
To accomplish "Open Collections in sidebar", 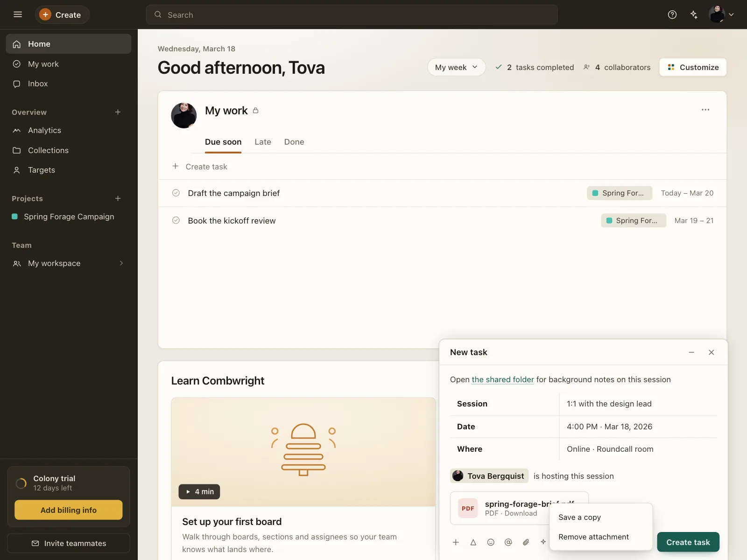I will pyautogui.click(x=69, y=150).
